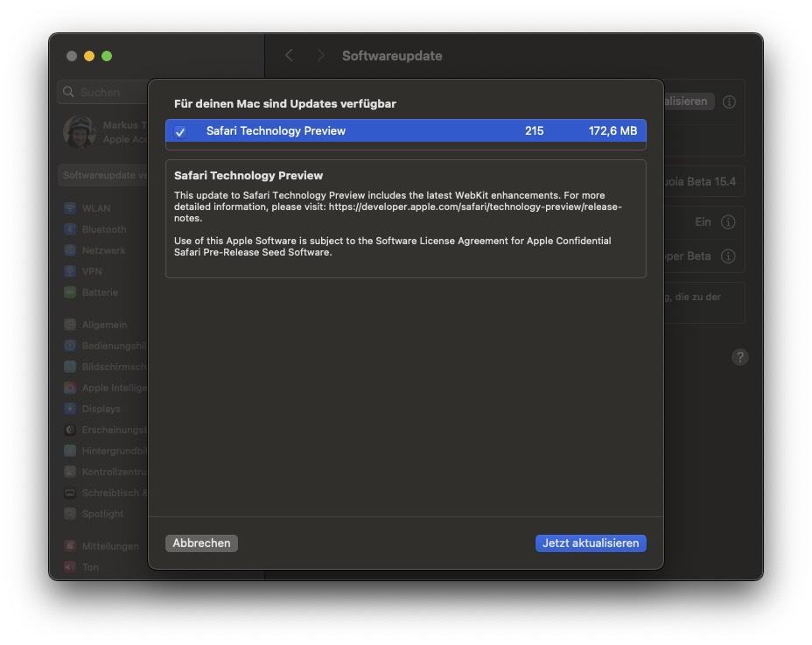Open the Displays icon in the sidebar
Screen dimensions: 812x645
(70, 408)
